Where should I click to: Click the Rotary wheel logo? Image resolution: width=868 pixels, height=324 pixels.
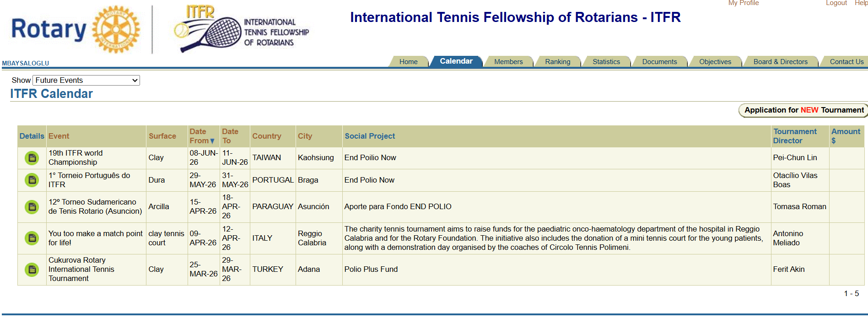[x=116, y=29]
